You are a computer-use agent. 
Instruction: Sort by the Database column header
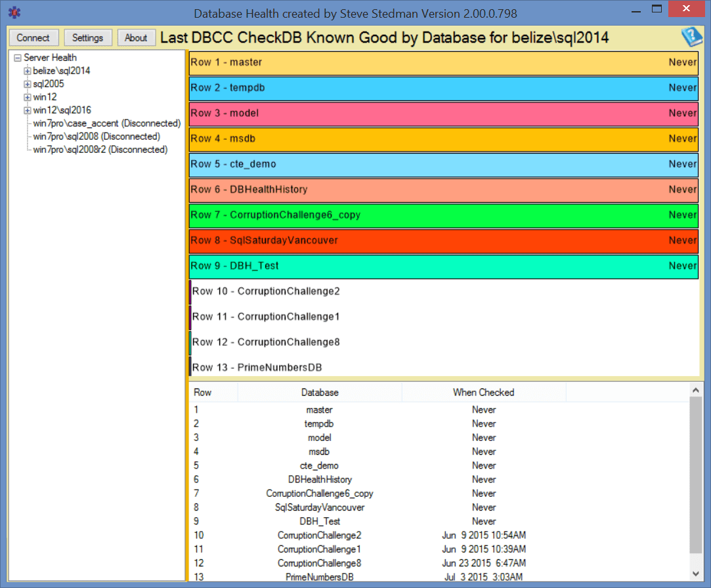coord(320,392)
